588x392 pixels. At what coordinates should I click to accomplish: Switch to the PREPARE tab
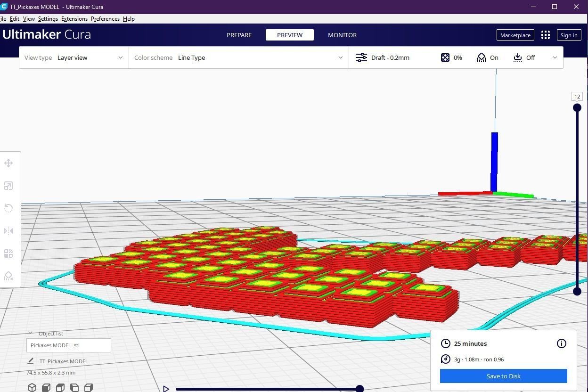(239, 35)
